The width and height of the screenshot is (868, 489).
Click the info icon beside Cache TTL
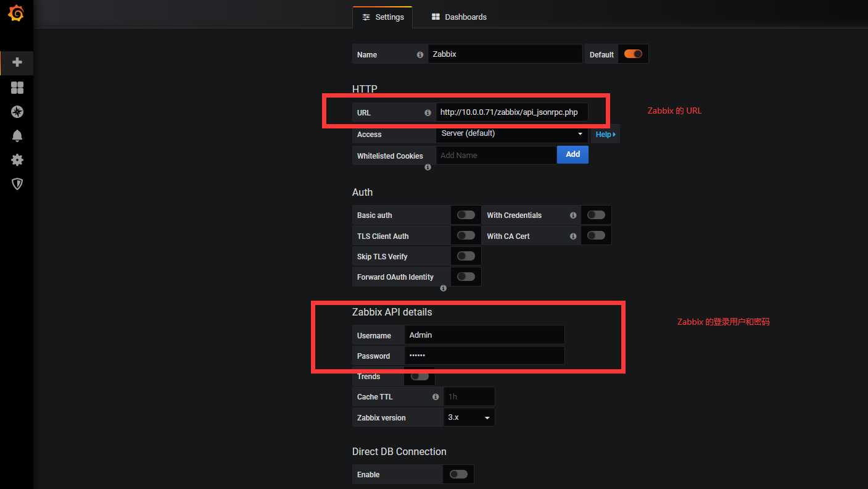point(436,397)
